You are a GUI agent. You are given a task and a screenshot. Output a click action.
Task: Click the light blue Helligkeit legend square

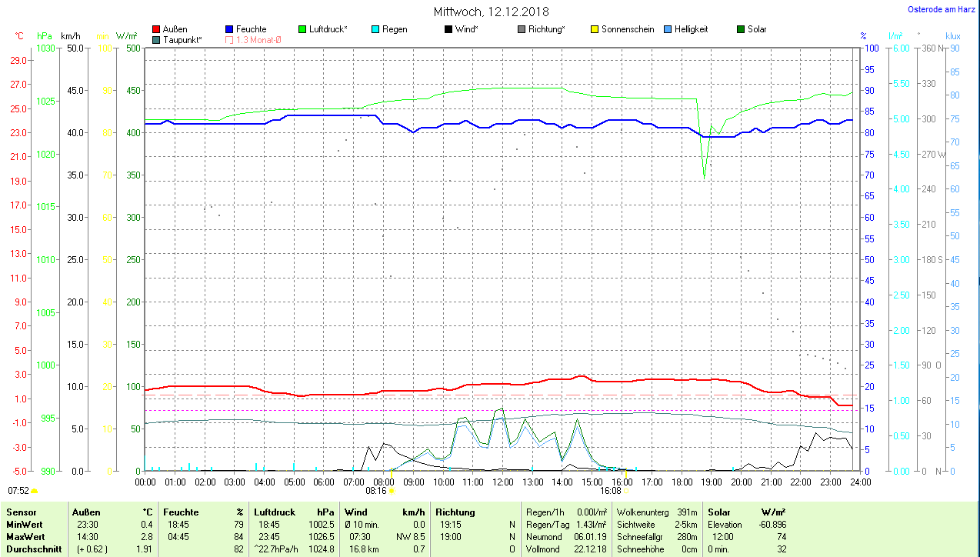tap(668, 29)
